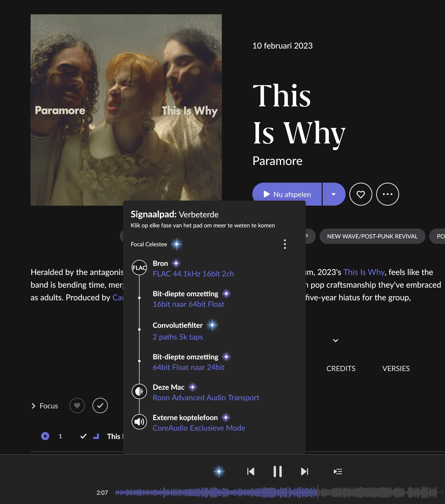The image size is (445, 504).
Task: Click 2 paths 5k taps link
Action: click(x=178, y=337)
